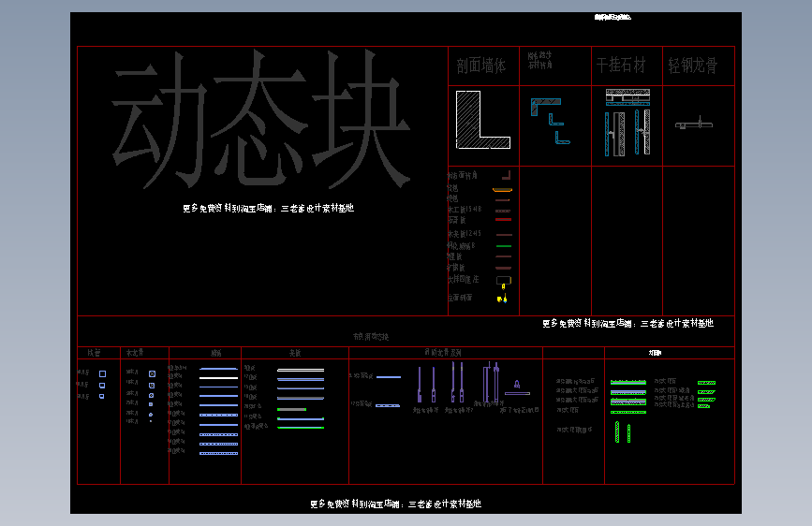The height and width of the screenshot is (526, 812).
Task: Click the large grey "动态块" title text
Action: tap(261, 119)
